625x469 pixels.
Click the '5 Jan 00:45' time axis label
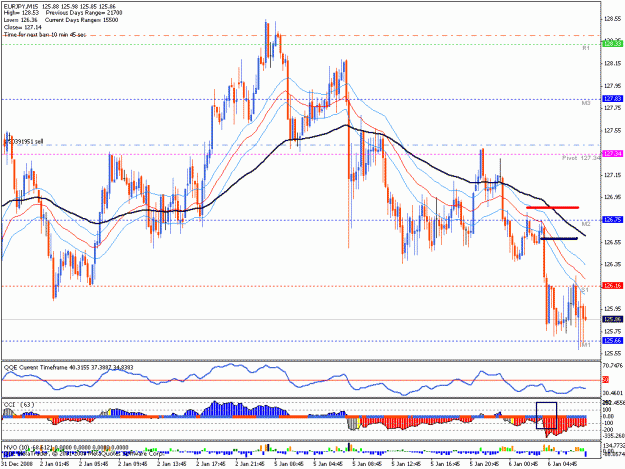click(x=289, y=464)
